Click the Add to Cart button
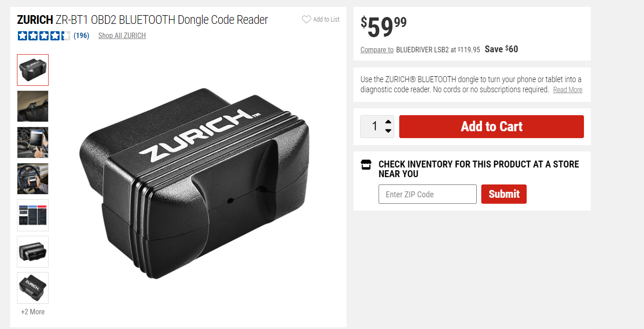Viewport: 644px width, 329px height. coord(491,127)
